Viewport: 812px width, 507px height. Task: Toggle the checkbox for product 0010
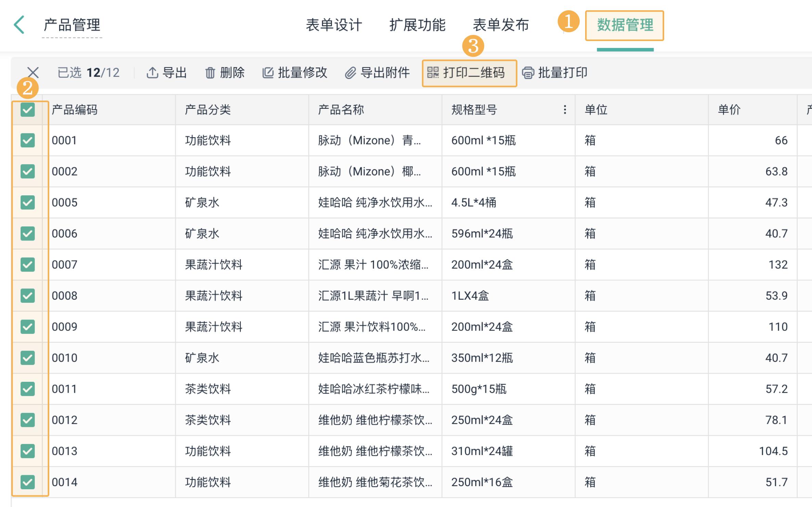(27, 358)
